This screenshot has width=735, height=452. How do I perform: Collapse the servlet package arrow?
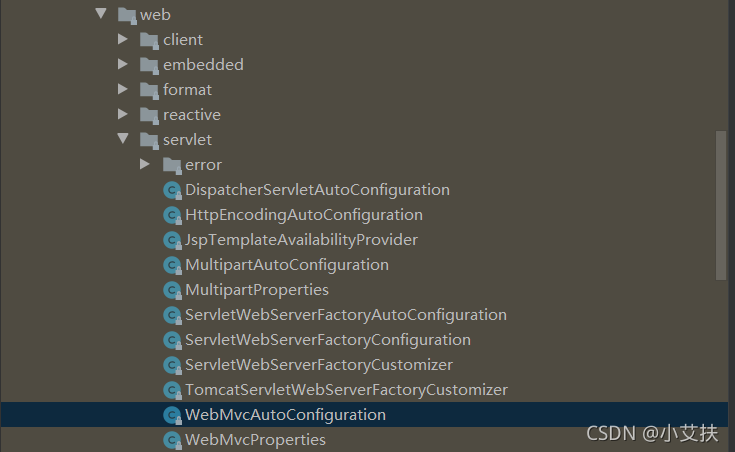[x=123, y=138]
